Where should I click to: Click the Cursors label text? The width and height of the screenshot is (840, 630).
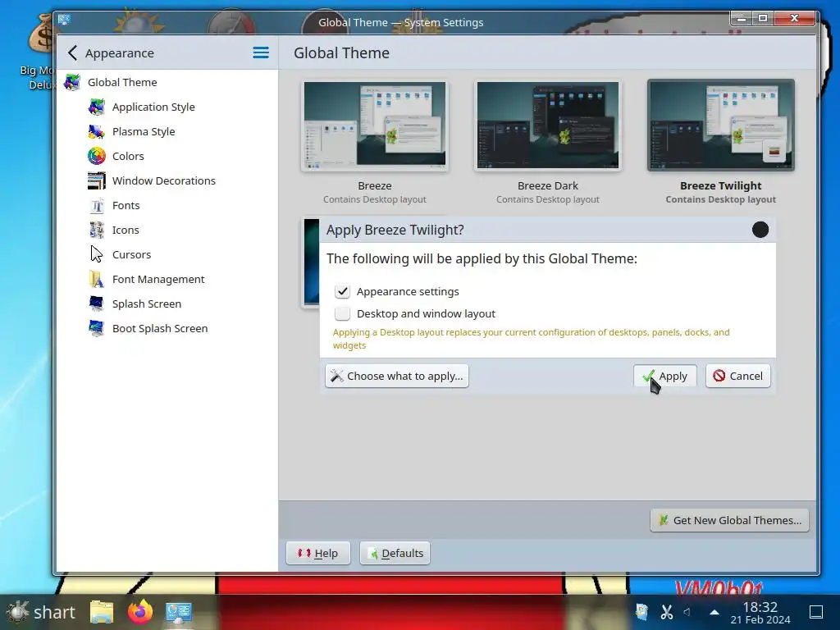coord(132,254)
